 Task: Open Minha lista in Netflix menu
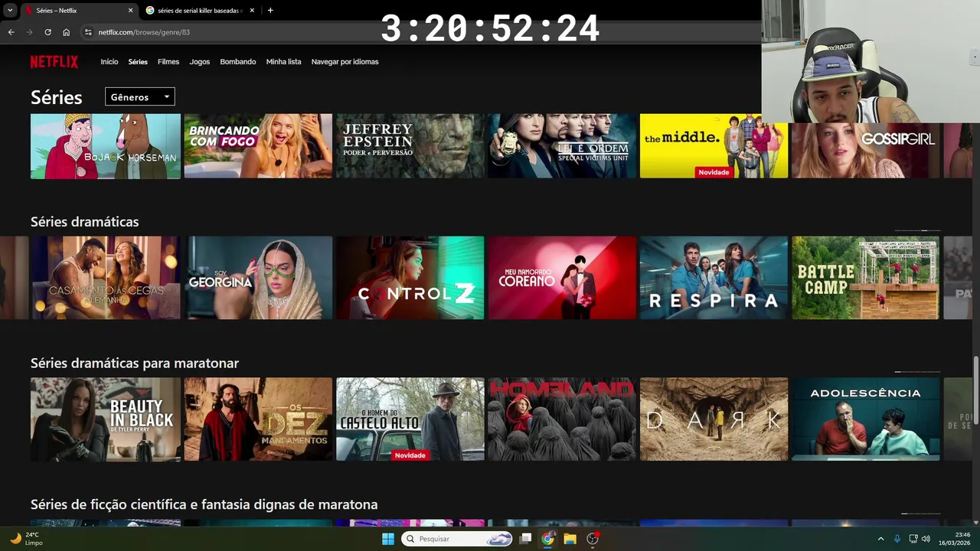(x=283, y=62)
